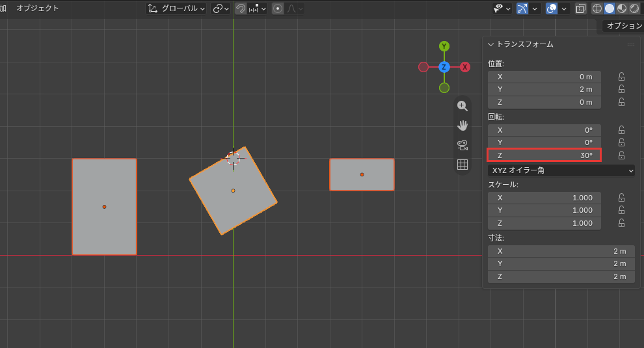Click the location Z field (0 m)
Viewport: 644px width, 348px height.
click(x=544, y=102)
